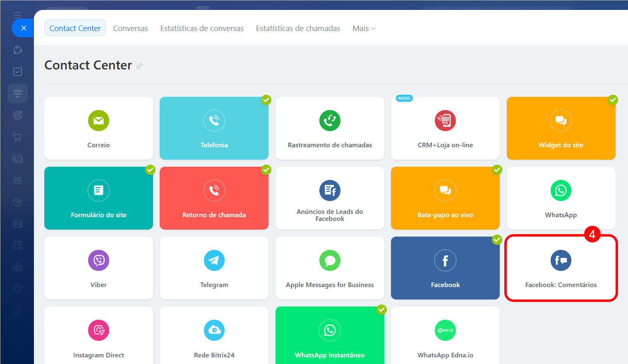Open the tasks checkbox icon in sidebar
The width and height of the screenshot is (628, 364).
click(x=17, y=72)
